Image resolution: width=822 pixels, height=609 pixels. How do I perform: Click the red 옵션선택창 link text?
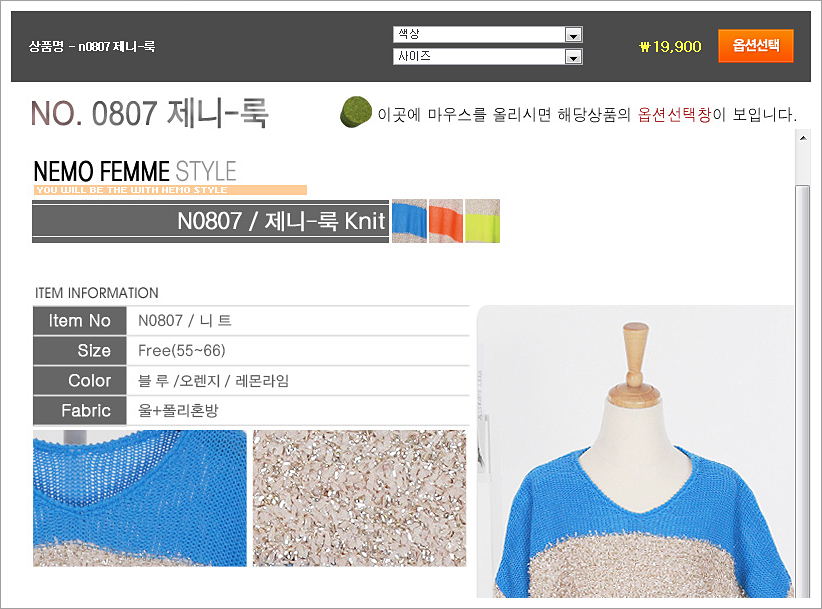674,114
